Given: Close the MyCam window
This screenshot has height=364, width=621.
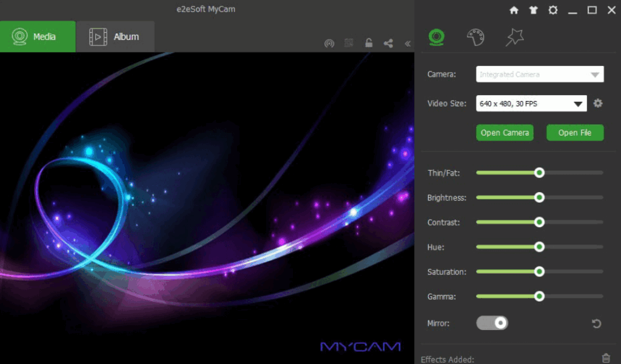Looking at the screenshot, I should [x=611, y=10].
